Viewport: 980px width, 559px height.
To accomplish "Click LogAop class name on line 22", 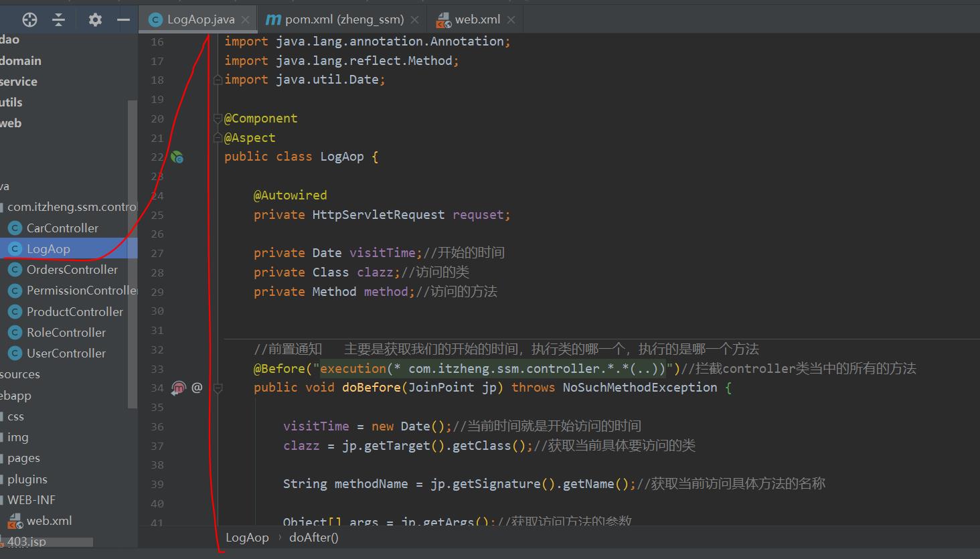I will click(341, 157).
